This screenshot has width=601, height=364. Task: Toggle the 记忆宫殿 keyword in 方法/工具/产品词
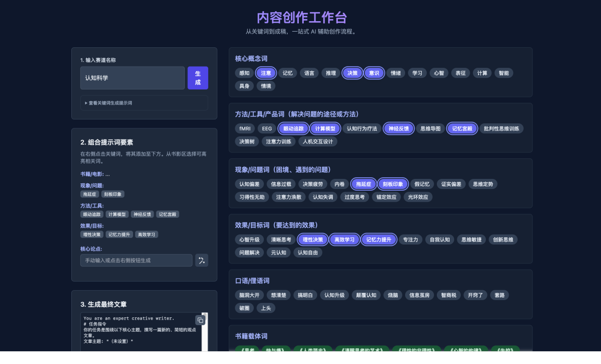462,128
